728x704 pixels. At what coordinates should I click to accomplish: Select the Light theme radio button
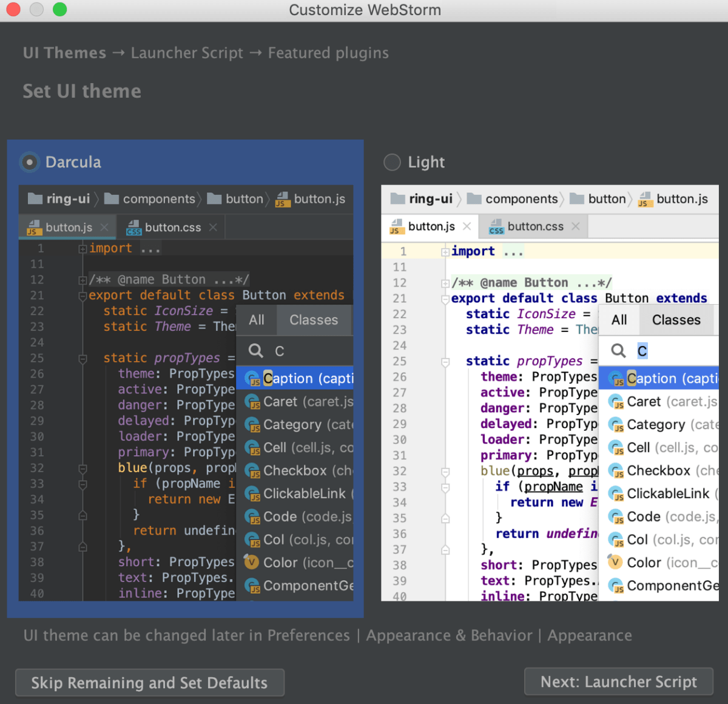coord(392,162)
